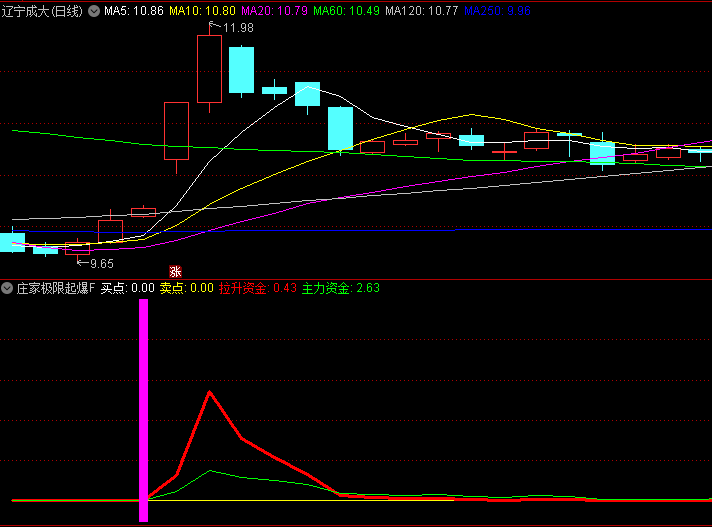712x527 pixels.
Task: Select the 辽宁成大(日线) chart title
Action: 42,11
